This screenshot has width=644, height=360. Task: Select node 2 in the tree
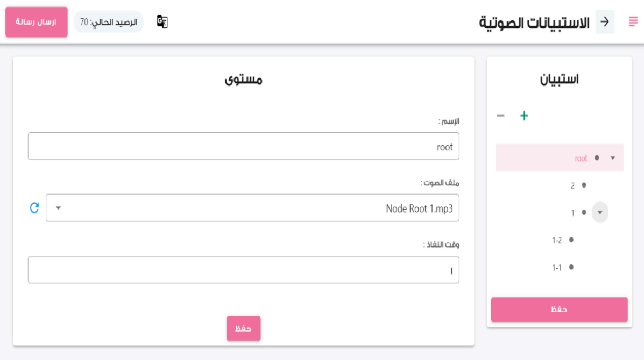[x=573, y=185]
